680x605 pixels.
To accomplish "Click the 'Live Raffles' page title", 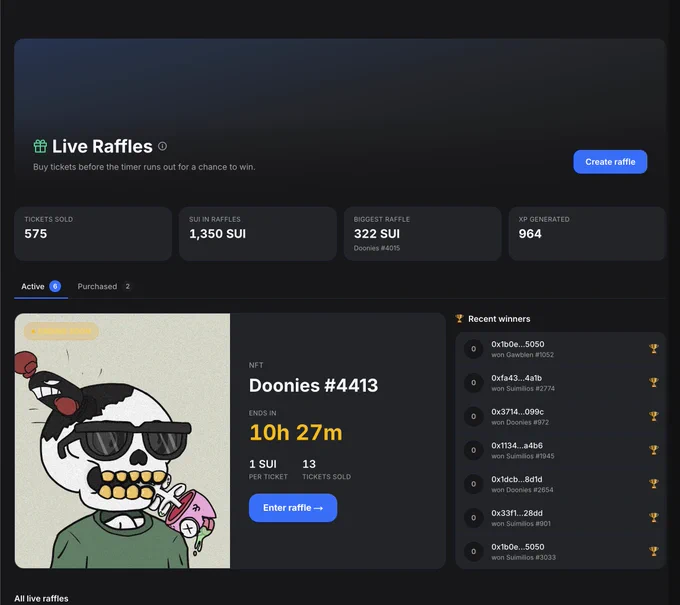I will (102, 146).
